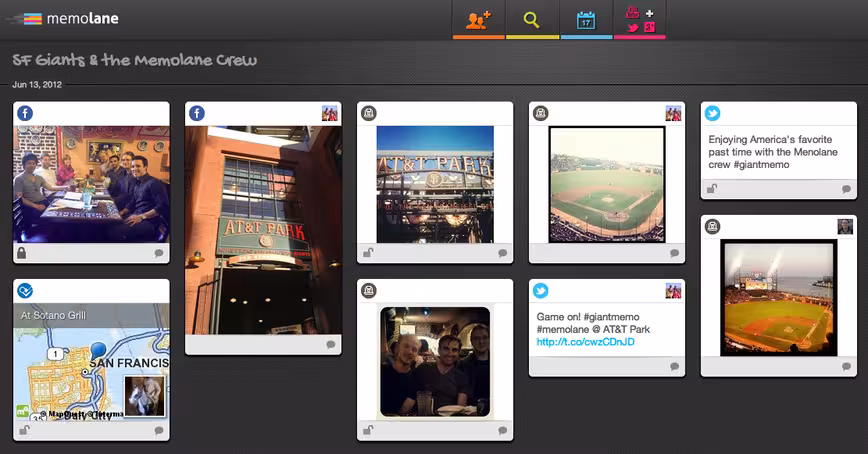Toggle privacy lock on three men photo card
The image size is (868, 454).
(368, 430)
